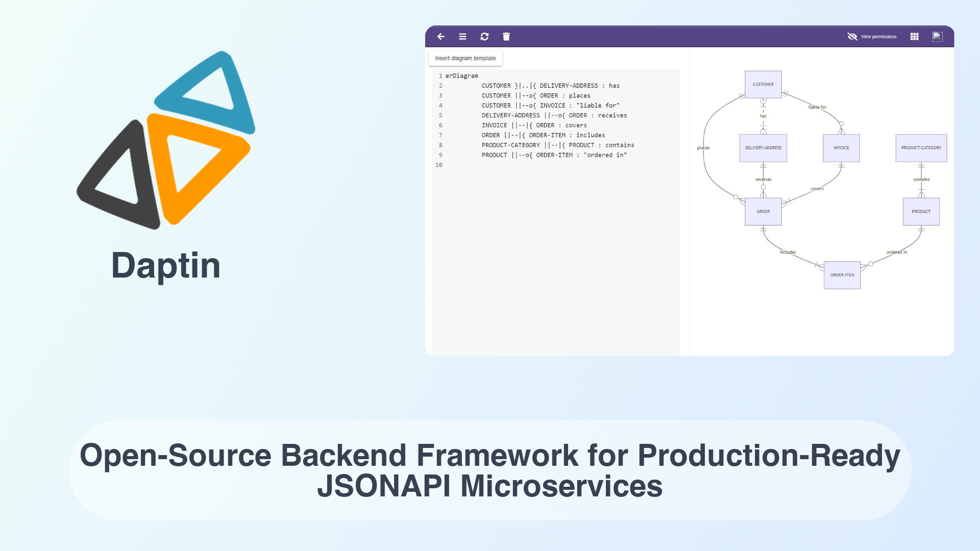This screenshot has height=551, width=980.
Task: Select the ORDER entity box
Action: point(763,211)
